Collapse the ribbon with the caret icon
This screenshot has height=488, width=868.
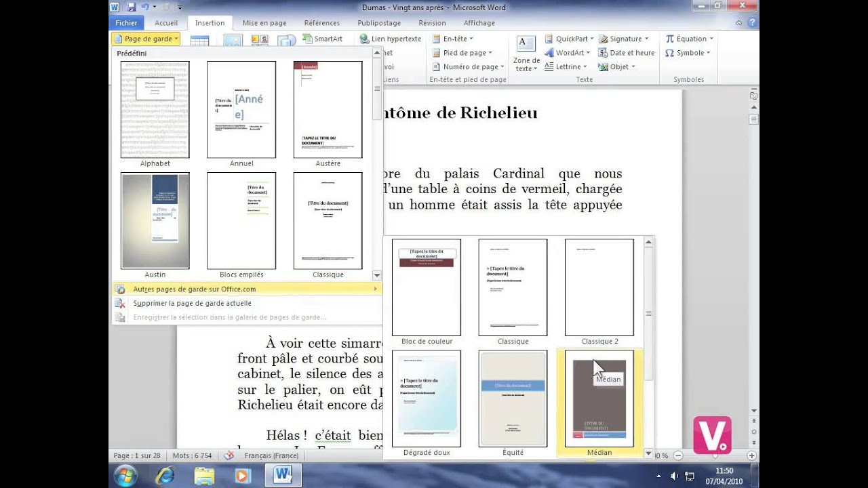(x=739, y=23)
